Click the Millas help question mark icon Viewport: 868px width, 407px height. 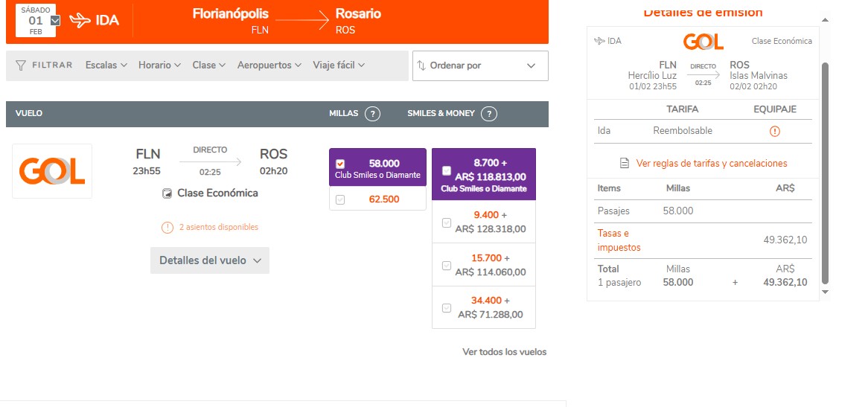(373, 114)
